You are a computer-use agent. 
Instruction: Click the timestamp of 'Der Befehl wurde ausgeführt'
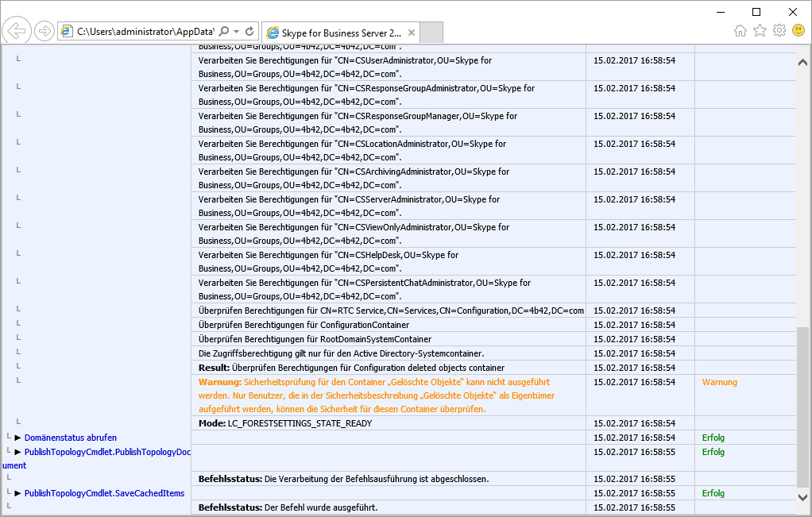click(x=634, y=507)
